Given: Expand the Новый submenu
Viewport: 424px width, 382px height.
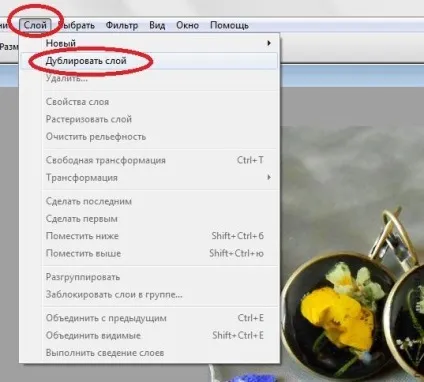Looking at the screenshot, I should tap(149, 43).
